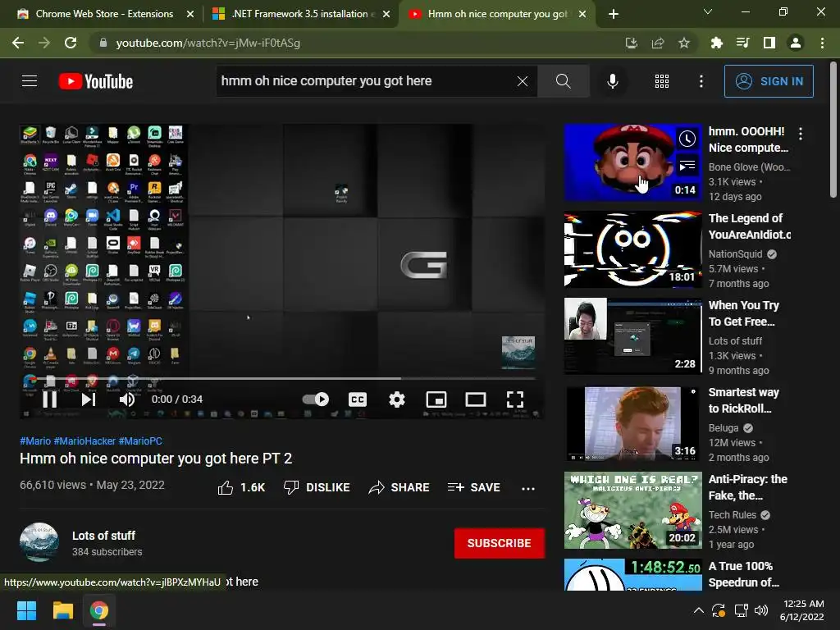Click the magnifier search button
Viewport: 840px width, 630px height.
[x=563, y=81]
